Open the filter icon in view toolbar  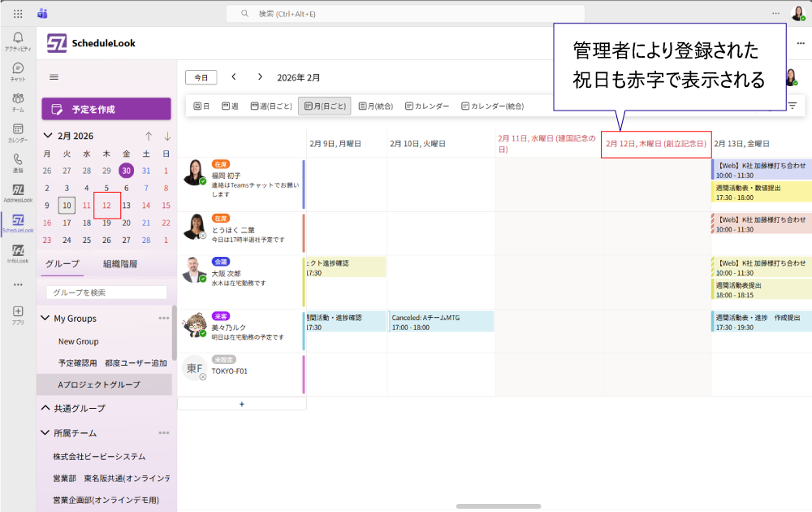792,106
